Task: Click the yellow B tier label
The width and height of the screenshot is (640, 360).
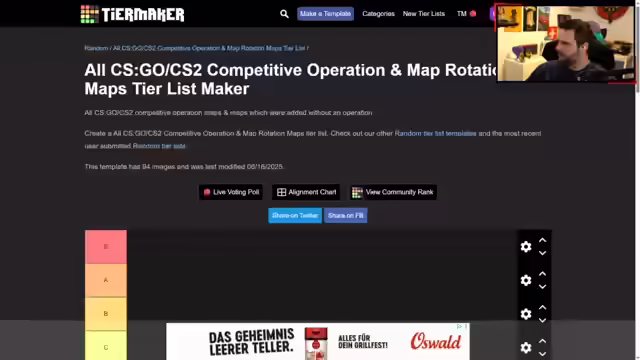Action: click(x=106, y=314)
